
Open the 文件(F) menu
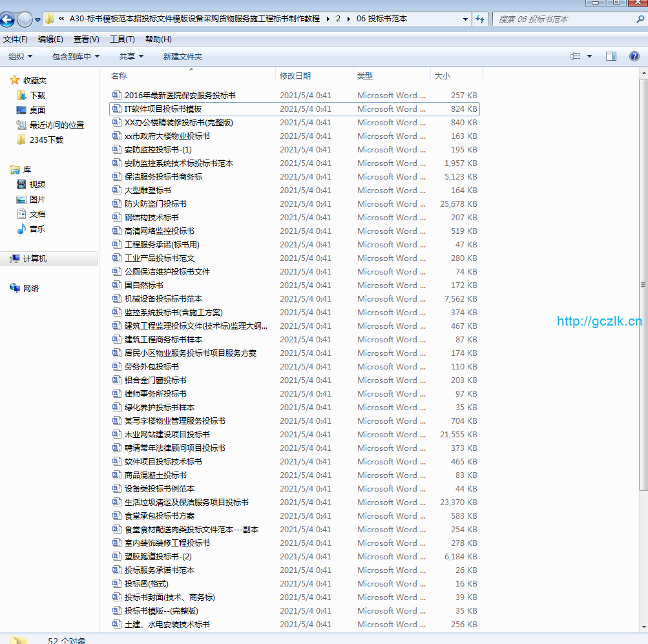point(16,39)
